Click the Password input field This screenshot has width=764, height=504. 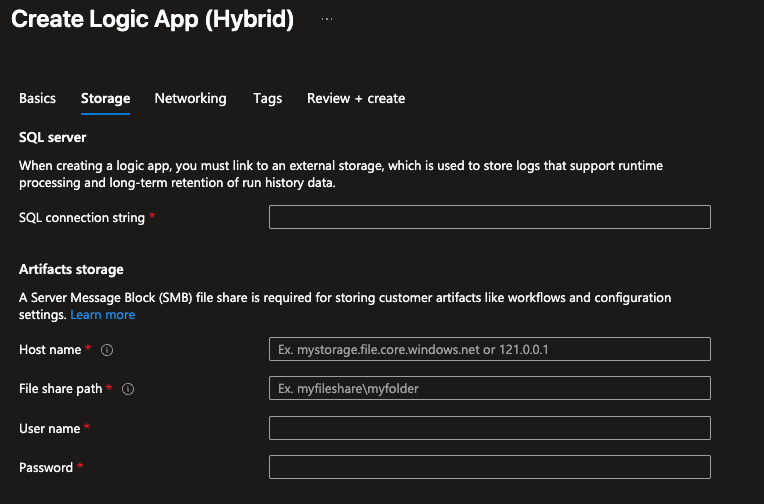pyautogui.click(x=490, y=467)
